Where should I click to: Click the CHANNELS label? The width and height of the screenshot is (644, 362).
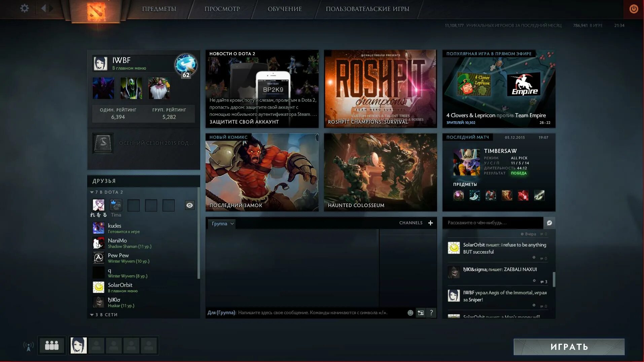tap(410, 223)
